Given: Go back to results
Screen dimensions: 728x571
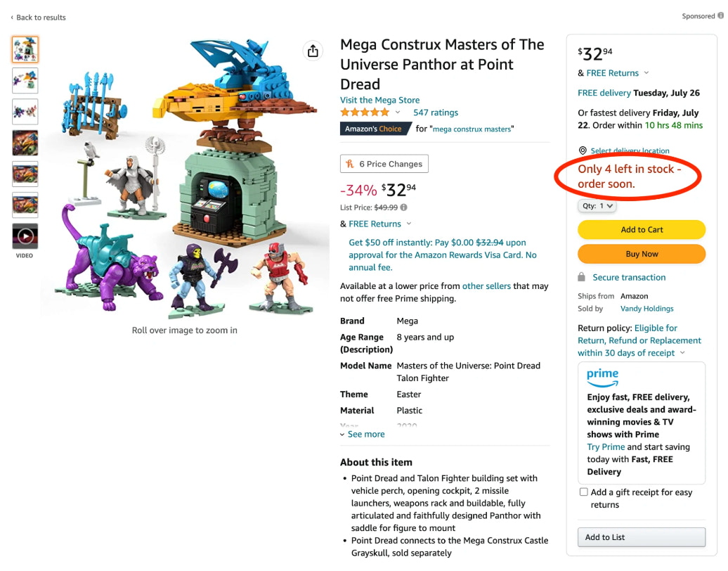Looking at the screenshot, I should (x=39, y=18).
